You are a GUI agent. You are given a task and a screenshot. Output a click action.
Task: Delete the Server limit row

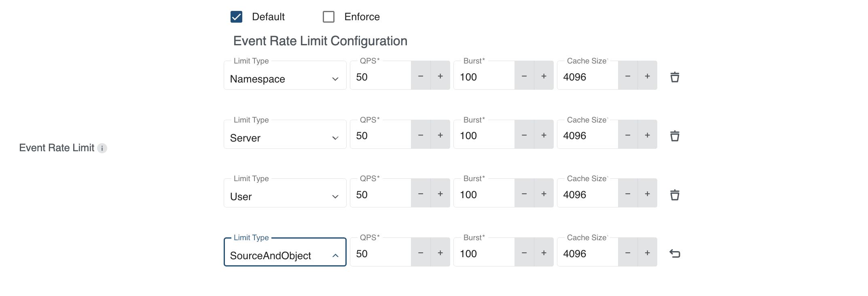pos(674,136)
